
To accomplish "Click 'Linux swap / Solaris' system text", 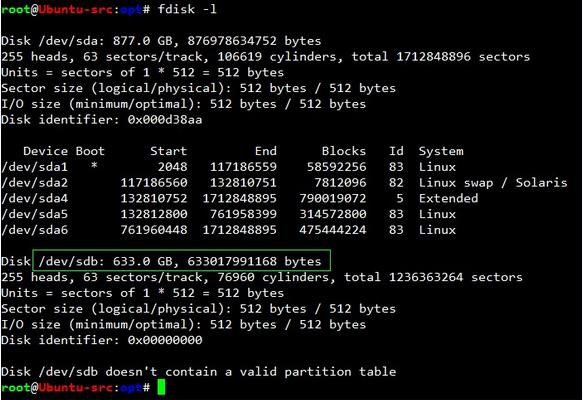I will 493,183.
